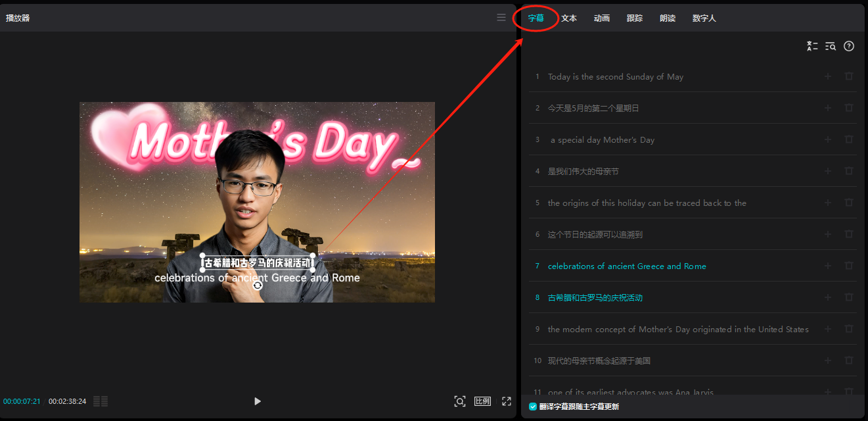This screenshot has width=868, height=421.
Task: Click the preview zoom focus icon
Action: pyautogui.click(x=460, y=401)
